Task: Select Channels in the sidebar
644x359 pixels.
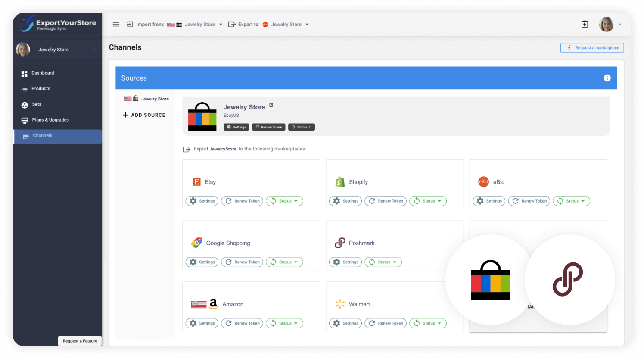Action: click(57, 136)
